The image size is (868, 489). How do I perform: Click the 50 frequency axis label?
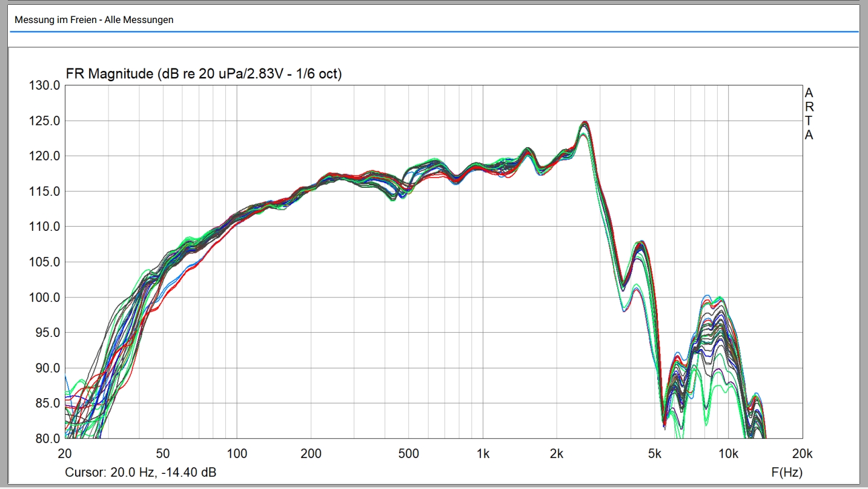click(163, 454)
